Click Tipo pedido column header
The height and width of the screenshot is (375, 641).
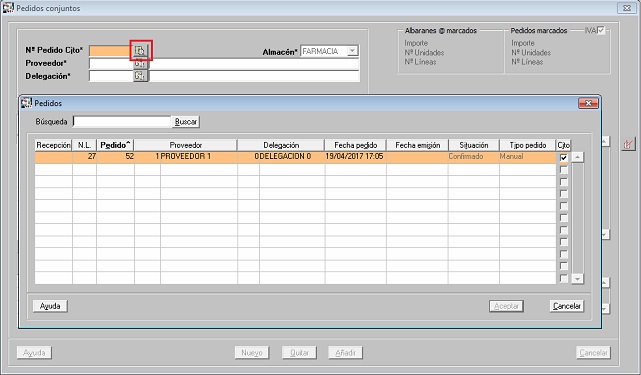pos(528,145)
